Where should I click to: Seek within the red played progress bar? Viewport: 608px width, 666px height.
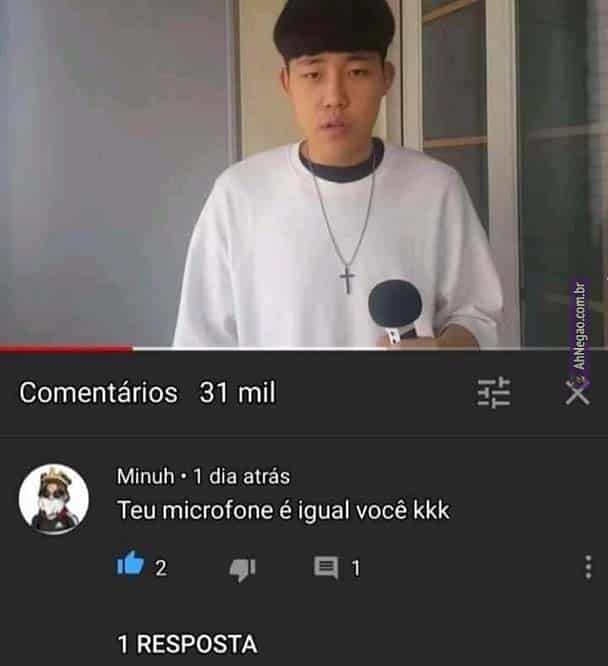[x=66, y=349]
